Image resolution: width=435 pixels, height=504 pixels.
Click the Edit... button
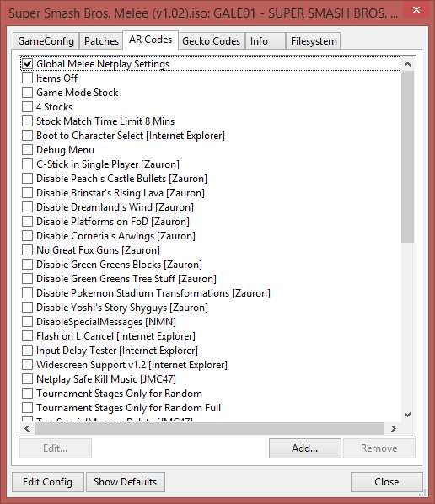tap(56, 448)
